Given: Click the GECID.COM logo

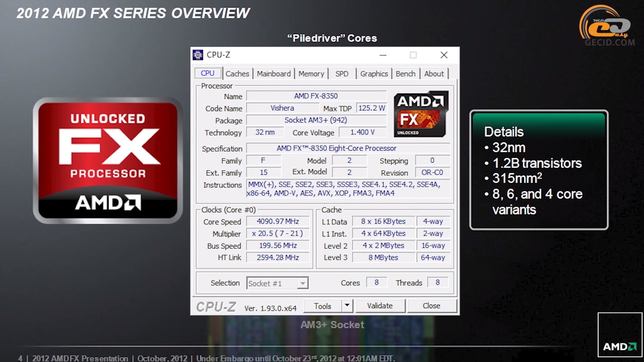Looking at the screenshot, I should click(607, 26).
